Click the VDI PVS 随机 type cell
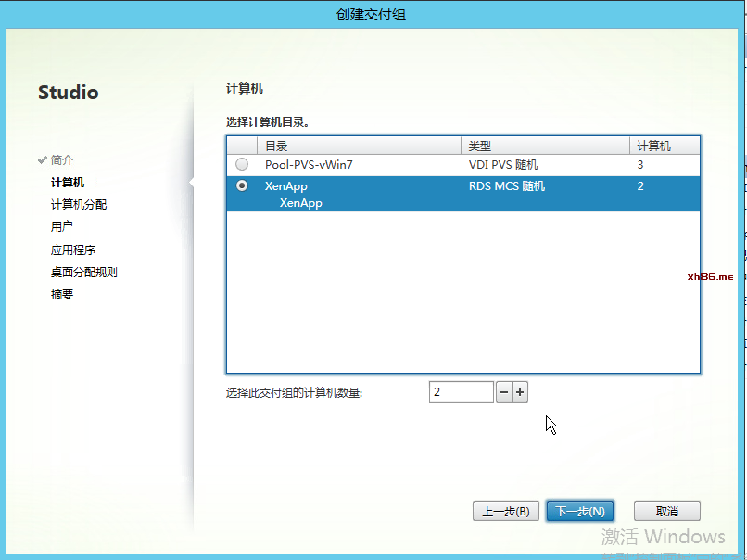Viewport: 747px width, 560px height. click(x=503, y=165)
